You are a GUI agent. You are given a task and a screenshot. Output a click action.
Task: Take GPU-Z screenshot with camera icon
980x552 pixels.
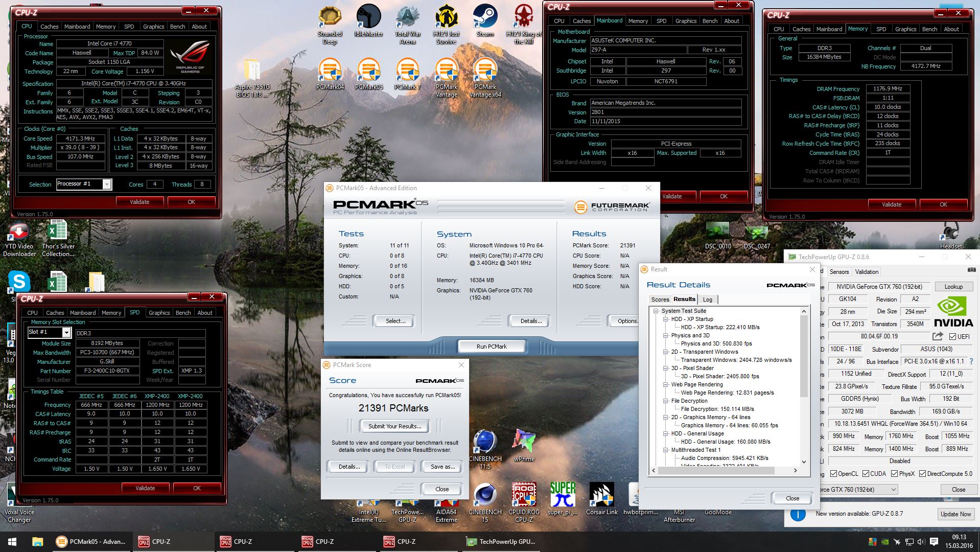coord(971,270)
